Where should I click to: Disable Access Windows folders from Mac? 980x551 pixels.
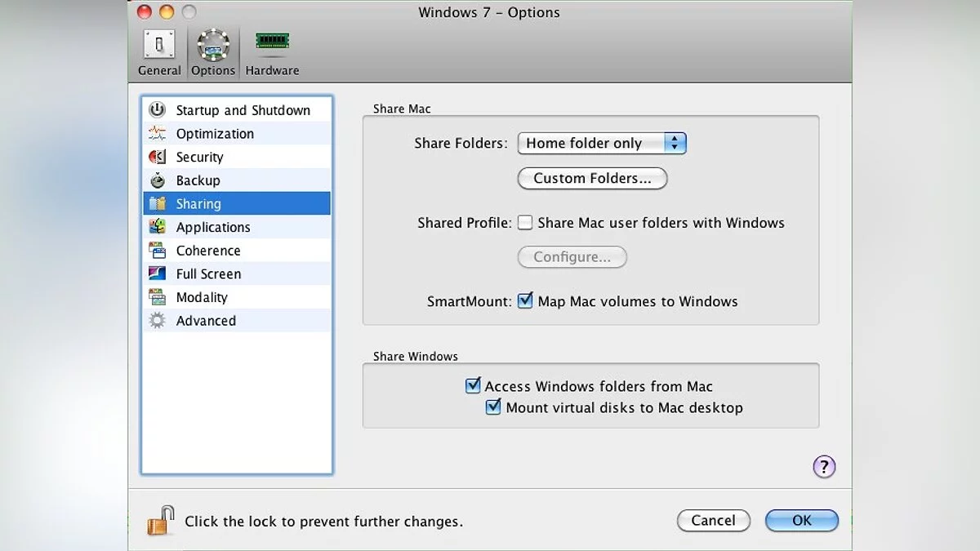[473, 386]
